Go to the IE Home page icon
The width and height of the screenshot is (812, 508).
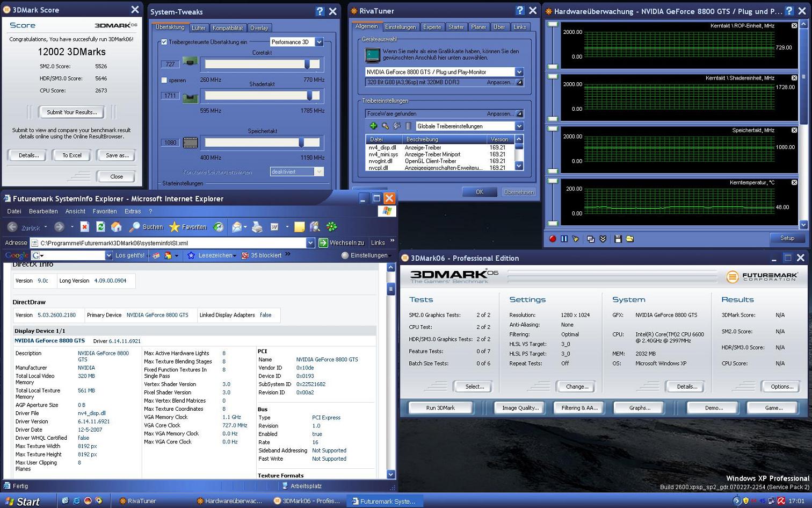116,227
